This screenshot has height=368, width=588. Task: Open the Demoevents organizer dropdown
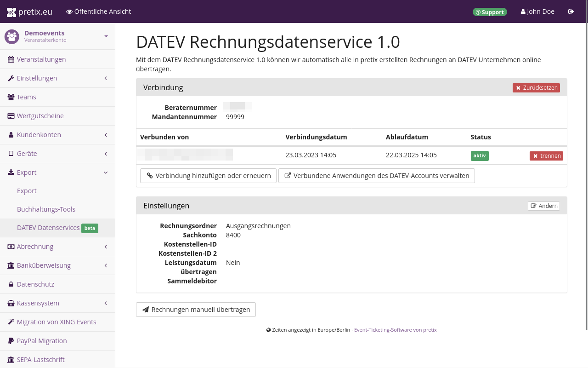pos(106,36)
